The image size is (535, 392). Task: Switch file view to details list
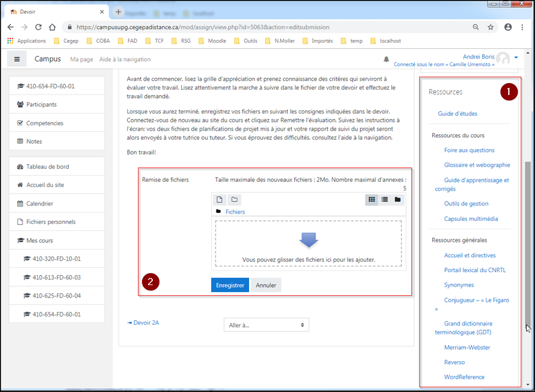pyautogui.click(x=385, y=200)
